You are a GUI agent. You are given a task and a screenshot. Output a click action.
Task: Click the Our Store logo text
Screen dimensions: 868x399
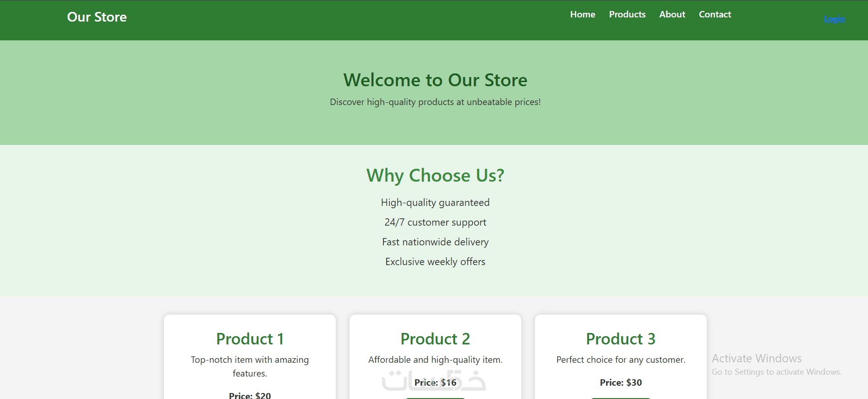97,17
